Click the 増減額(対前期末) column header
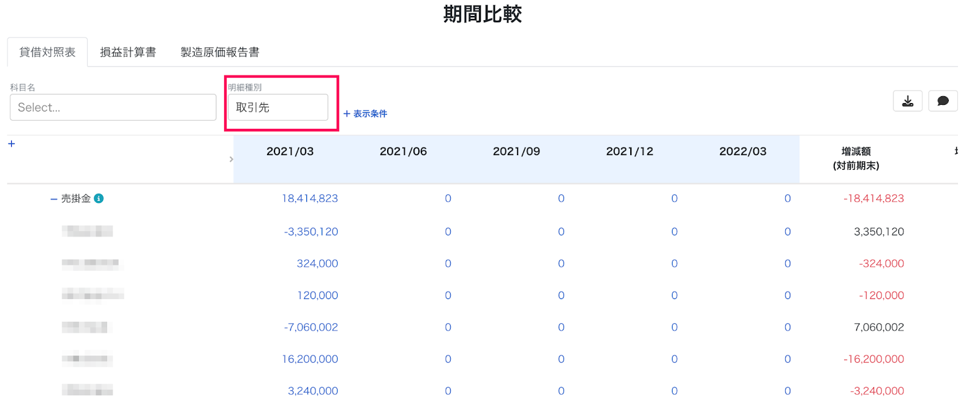This screenshot has width=980, height=404. point(856,159)
